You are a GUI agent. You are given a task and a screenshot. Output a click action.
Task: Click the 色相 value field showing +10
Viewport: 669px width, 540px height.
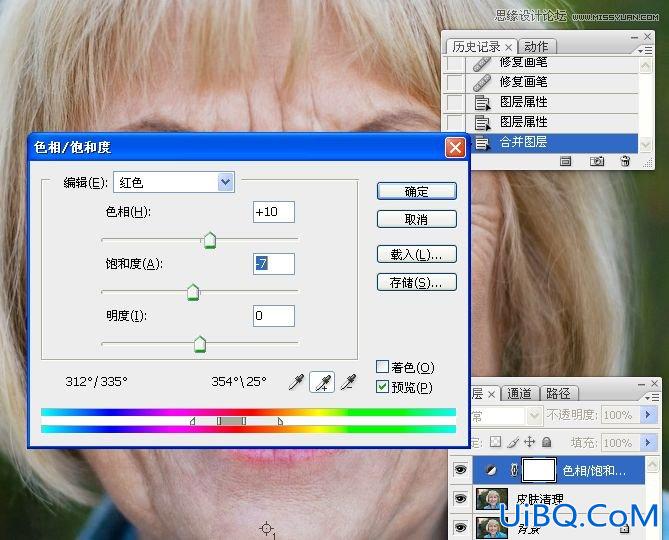click(x=273, y=212)
